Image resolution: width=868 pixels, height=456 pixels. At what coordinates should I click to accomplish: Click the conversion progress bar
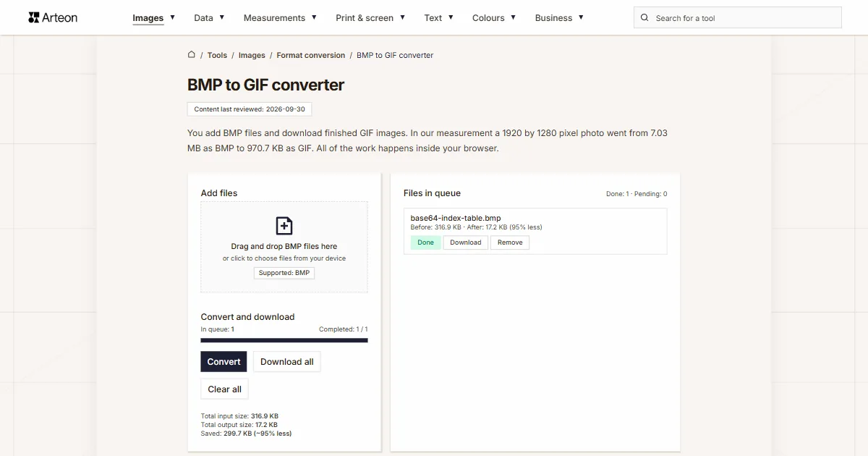pyautogui.click(x=284, y=340)
